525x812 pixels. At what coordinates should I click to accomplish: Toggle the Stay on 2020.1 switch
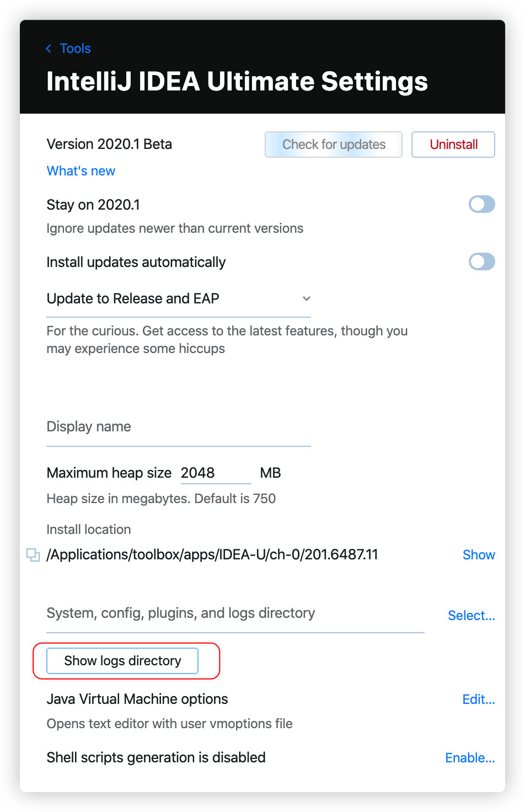[x=481, y=204]
